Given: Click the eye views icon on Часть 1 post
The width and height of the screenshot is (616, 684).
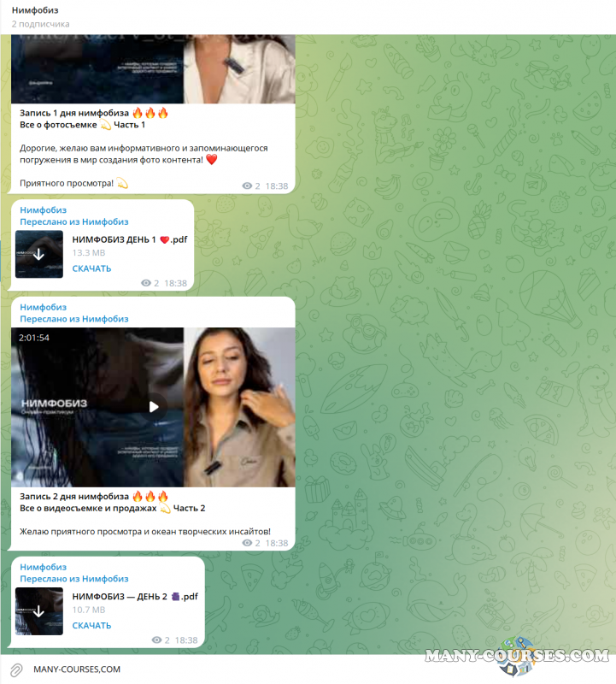Looking at the screenshot, I should [249, 186].
